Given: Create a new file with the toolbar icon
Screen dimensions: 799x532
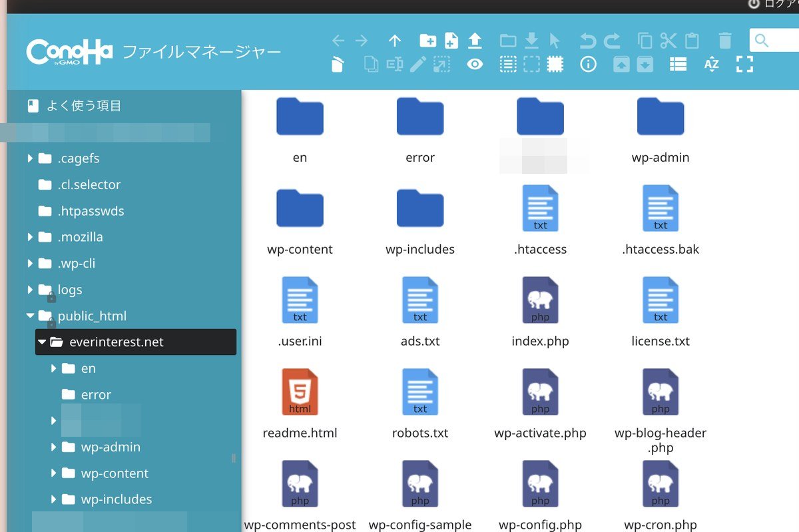Looking at the screenshot, I should (451, 41).
